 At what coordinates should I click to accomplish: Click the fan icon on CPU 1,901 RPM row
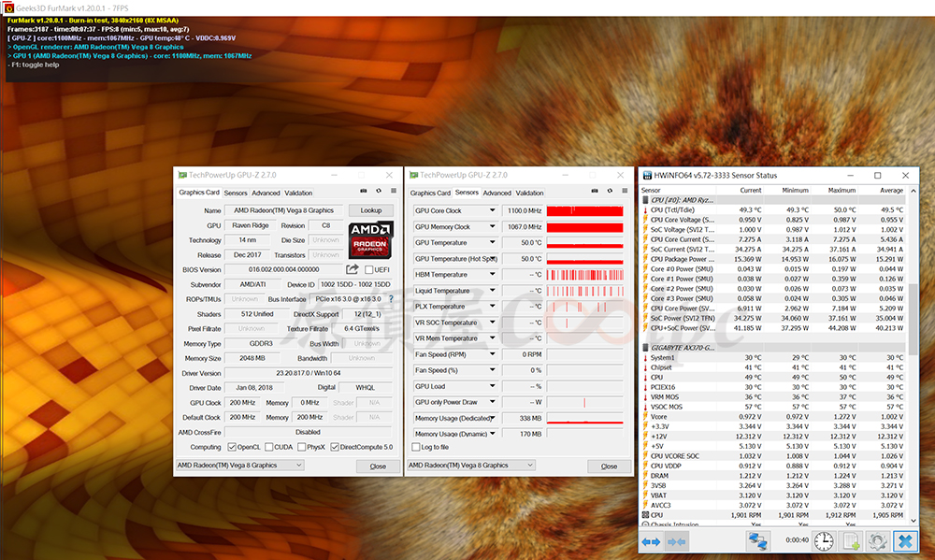pos(645,515)
